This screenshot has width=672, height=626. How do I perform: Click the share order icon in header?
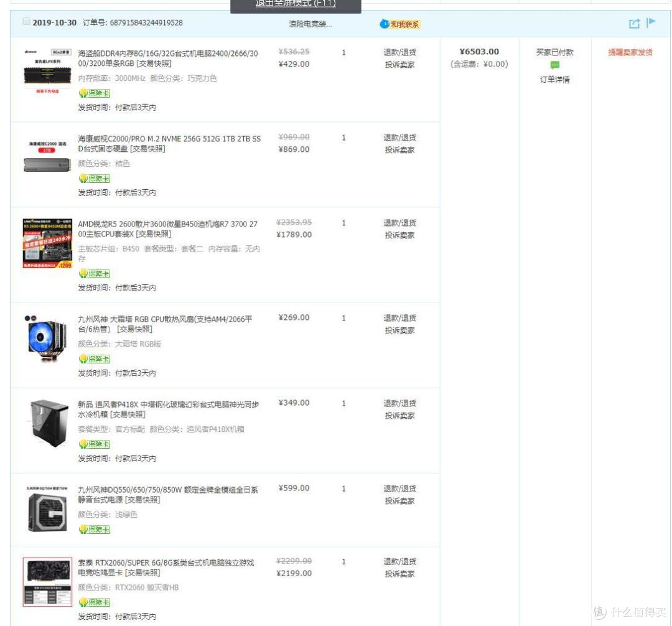click(x=634, y=24)
